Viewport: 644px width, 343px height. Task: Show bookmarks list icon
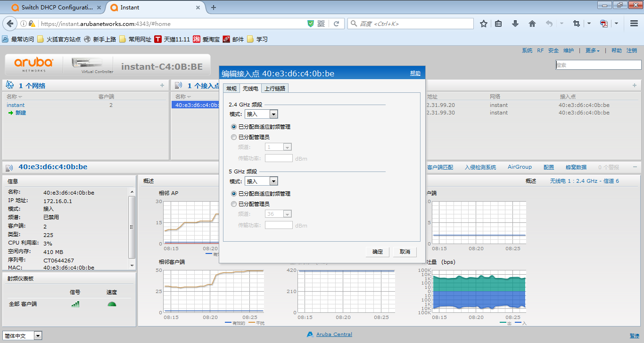point(498,24)
